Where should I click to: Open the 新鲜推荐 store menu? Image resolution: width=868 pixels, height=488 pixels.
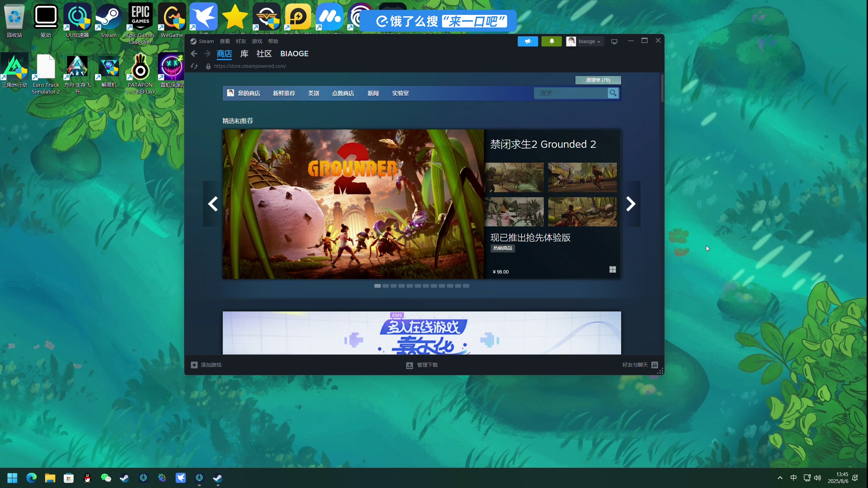(284, 93)
